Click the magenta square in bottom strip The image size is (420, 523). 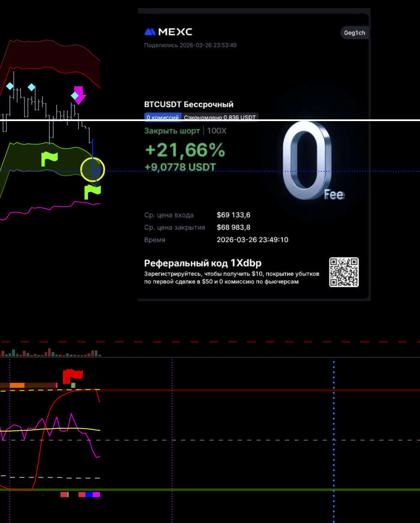pyautogui.click(x=96, y=495)
